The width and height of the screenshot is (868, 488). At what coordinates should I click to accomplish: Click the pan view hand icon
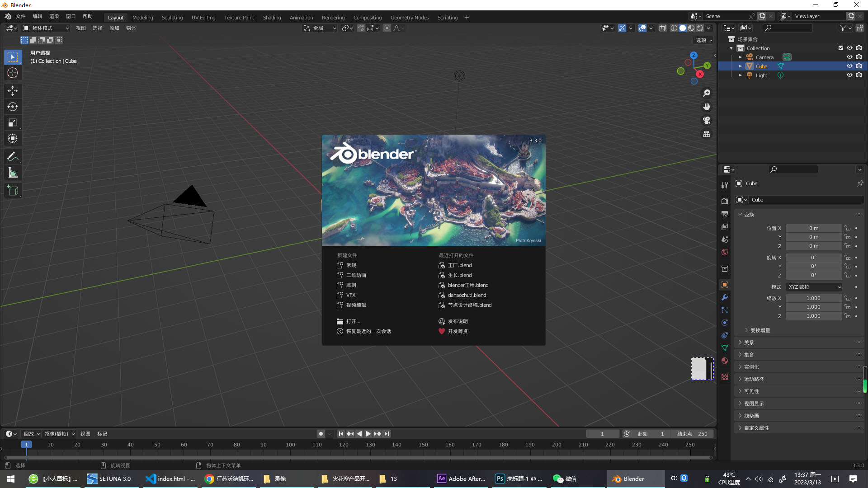707,107
